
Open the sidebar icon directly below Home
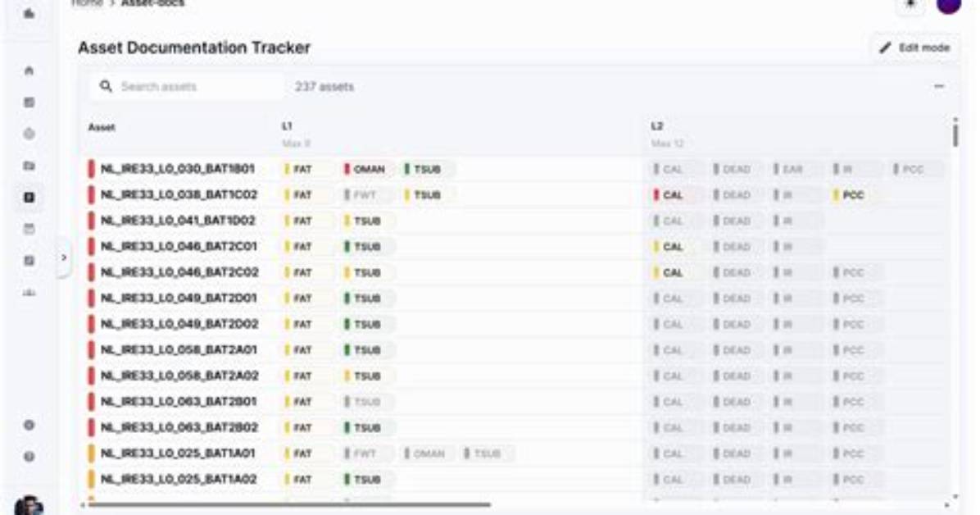[29, 102]
